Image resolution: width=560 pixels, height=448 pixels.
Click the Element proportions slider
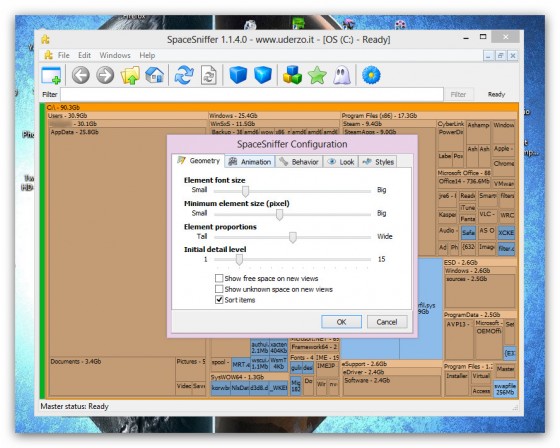[x=292, y=237]
